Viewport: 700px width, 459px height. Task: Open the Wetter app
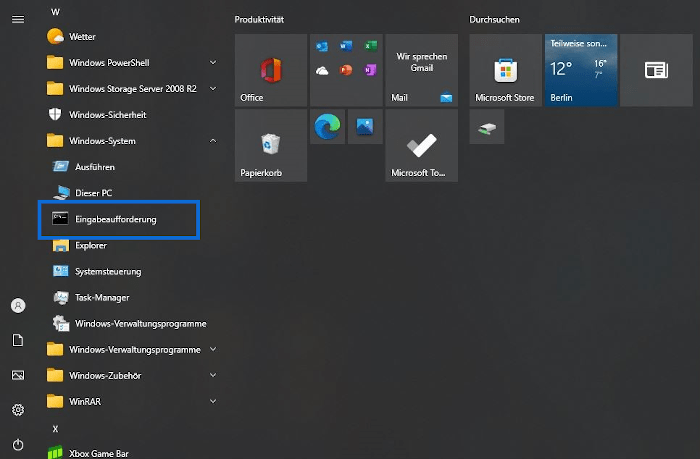click(132, 37)
